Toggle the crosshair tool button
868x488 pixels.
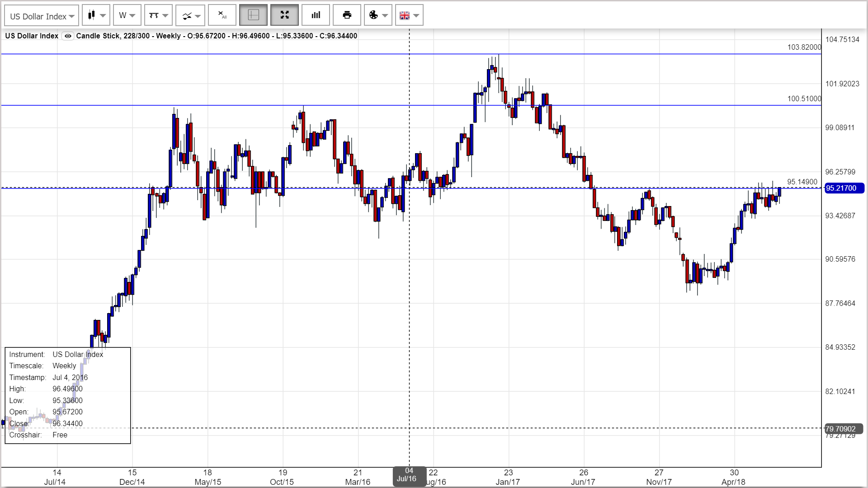253,15
